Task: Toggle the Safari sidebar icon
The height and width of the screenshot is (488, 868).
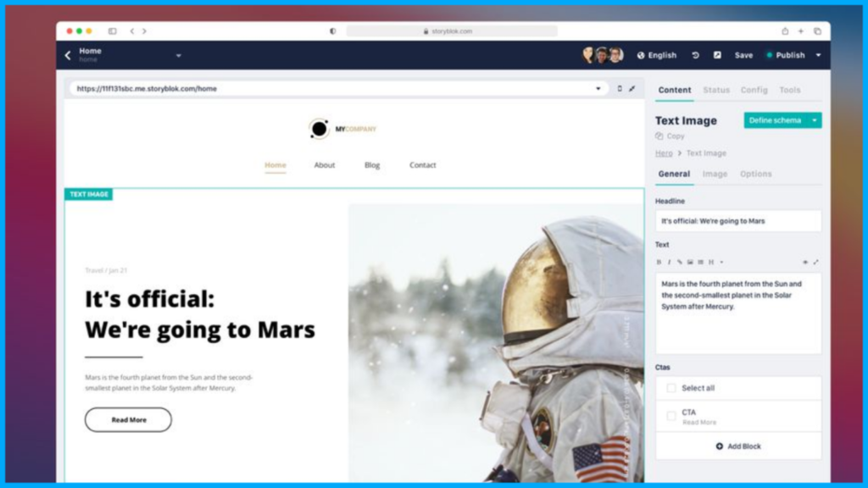Action: tap(112, 31)
